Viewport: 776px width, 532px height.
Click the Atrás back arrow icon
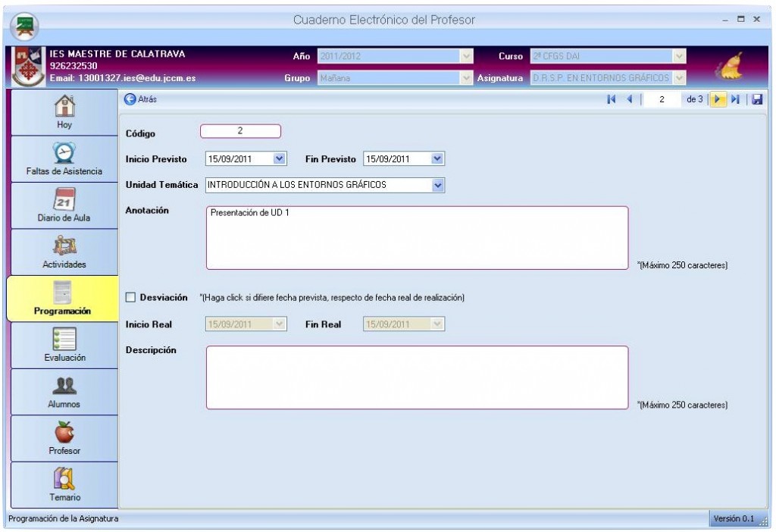click(130, 99)
